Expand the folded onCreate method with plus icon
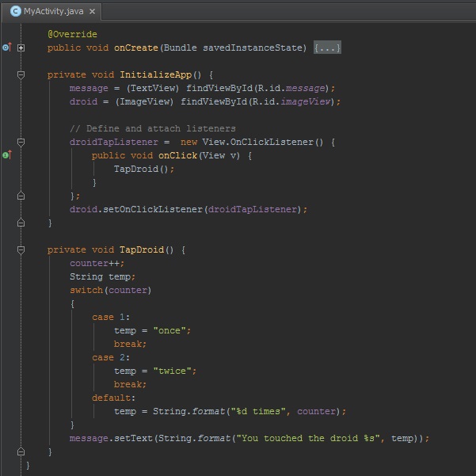476x476 pixels. [x=21, y=48]
